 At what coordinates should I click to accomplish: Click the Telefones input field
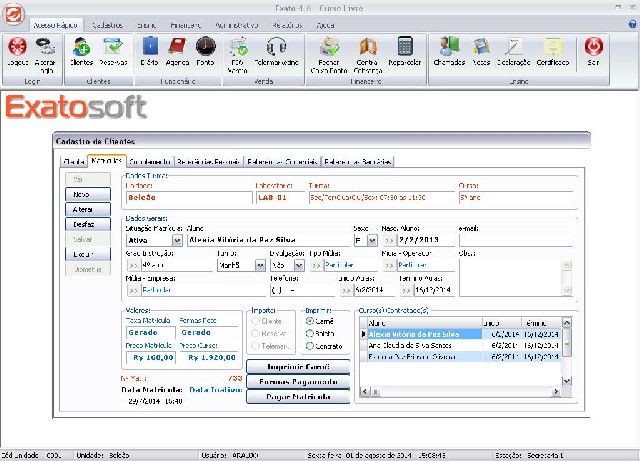[x=302, y=290]
